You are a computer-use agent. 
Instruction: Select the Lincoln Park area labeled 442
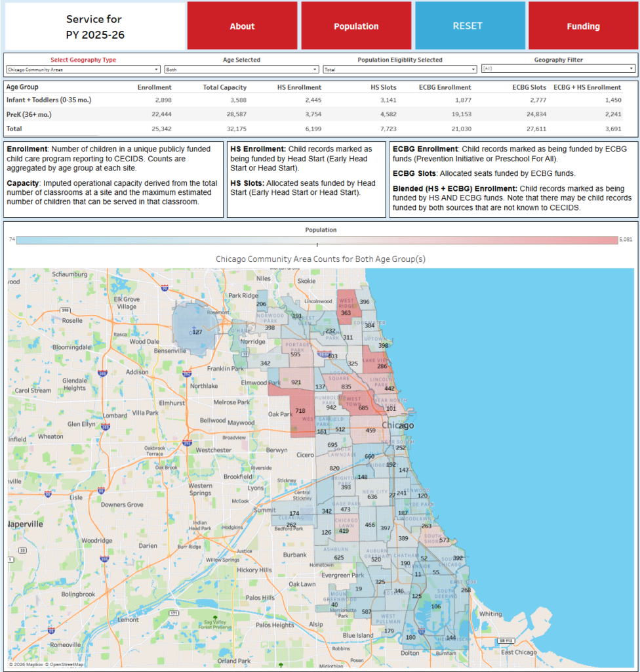tap(390, 388)
